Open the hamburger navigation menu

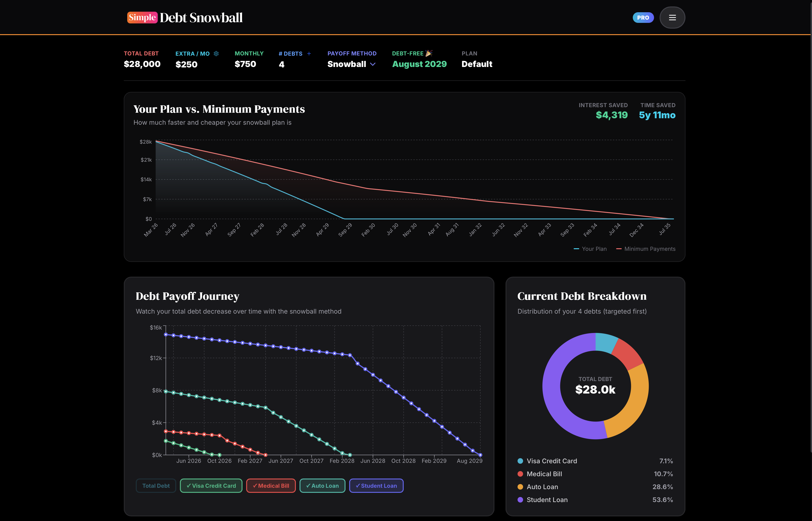[672, 17]
